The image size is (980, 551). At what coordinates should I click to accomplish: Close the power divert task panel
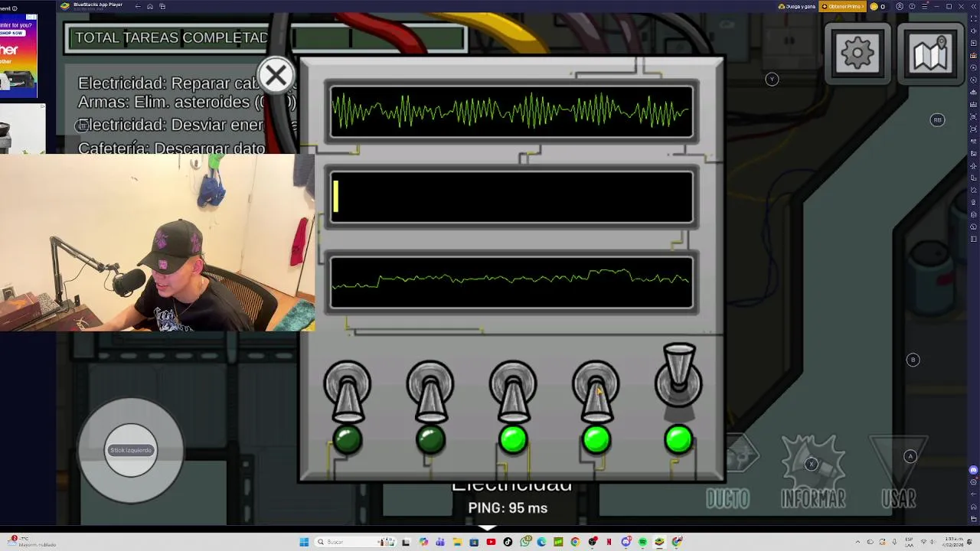[x=276, y=75]
